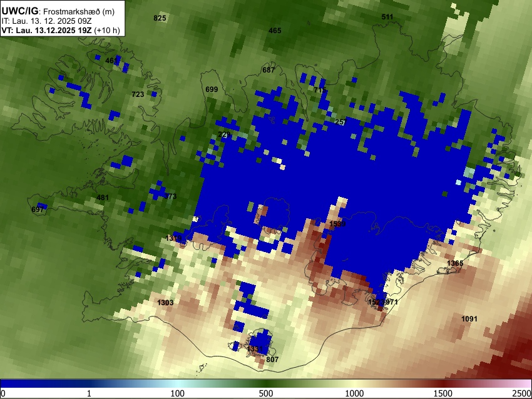This screenshot has width=532, height=399.
Task: Select the 461 freezing level label
Action: click(x=111, y=61)
